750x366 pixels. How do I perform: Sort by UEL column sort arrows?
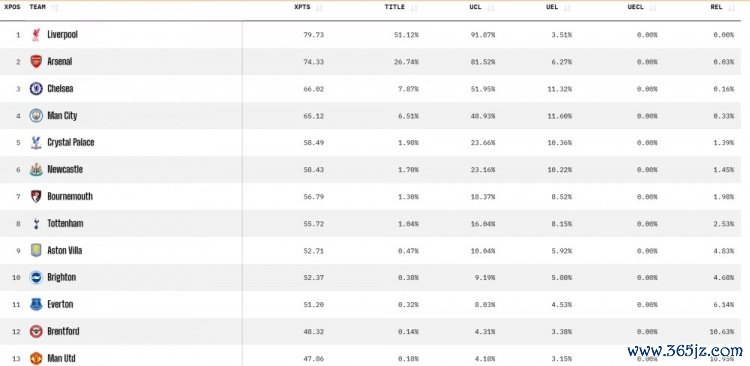[x=567, y=8]
